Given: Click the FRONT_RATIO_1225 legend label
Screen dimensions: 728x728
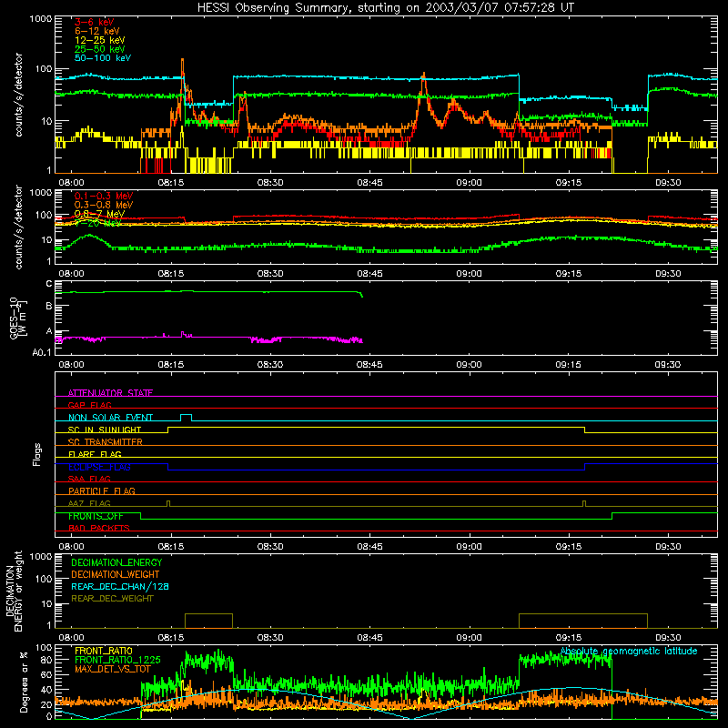Looking at the screenshot, I should (117, 660).
